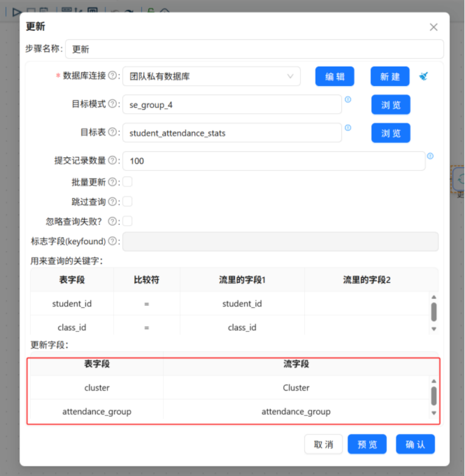Click the keyword table scrollbar up arrow
The height and width of the screenshot is (476, 465).
coord(434,297)
